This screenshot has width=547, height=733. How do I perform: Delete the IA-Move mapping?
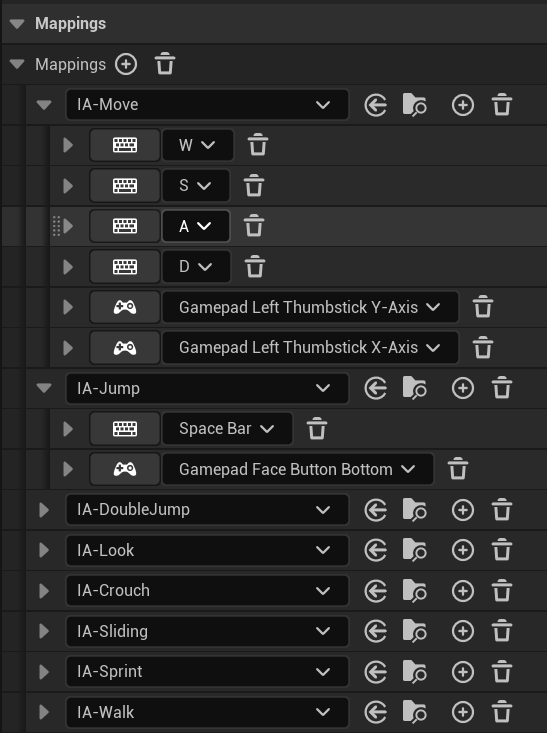[x=502, y=105]
